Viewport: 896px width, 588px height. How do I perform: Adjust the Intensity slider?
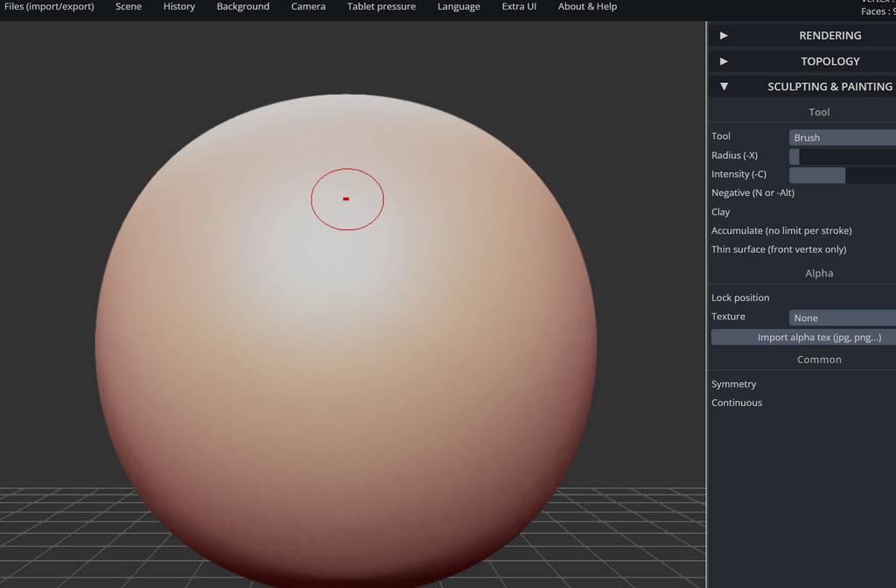pos(842,175)
